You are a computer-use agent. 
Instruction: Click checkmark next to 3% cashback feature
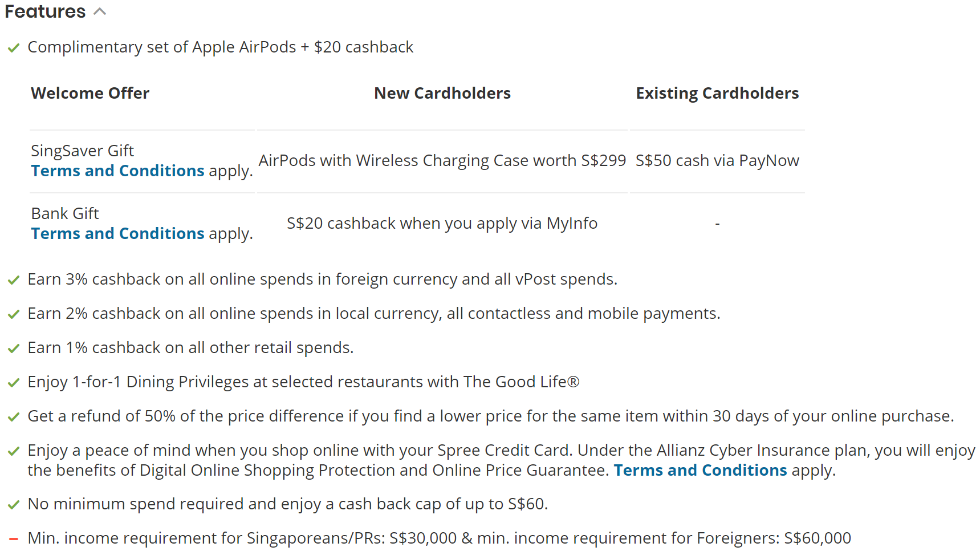pyautogui.click(x=14, y=280)
